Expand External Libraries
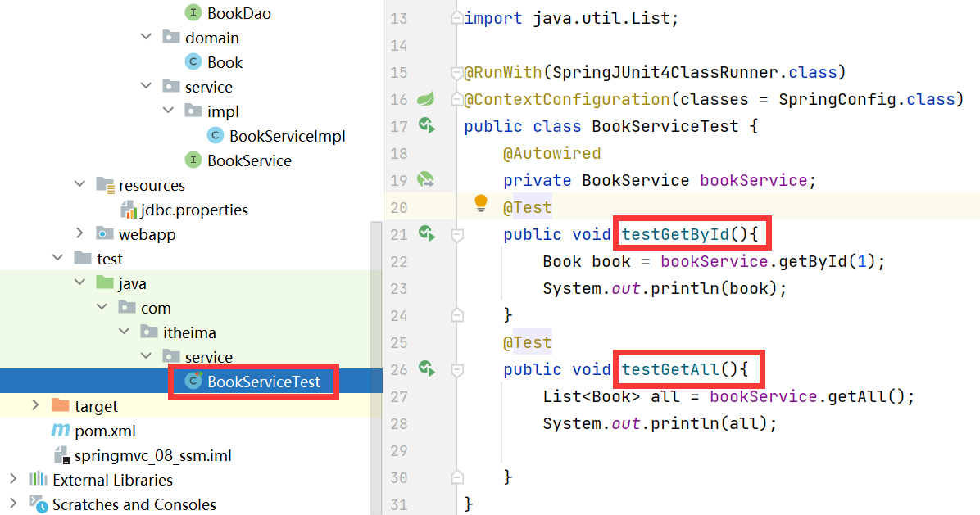Viewport: 980px width, 515px height. point(14,479)
